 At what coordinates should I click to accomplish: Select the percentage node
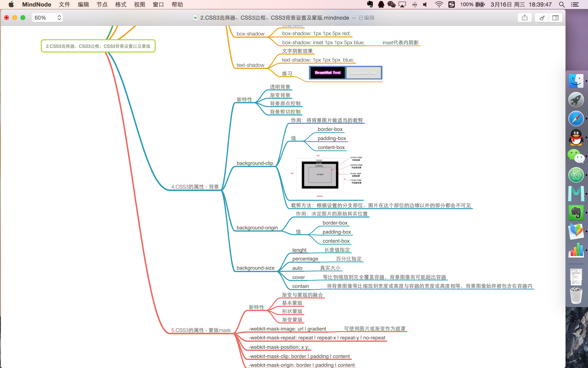pos(305,259)
